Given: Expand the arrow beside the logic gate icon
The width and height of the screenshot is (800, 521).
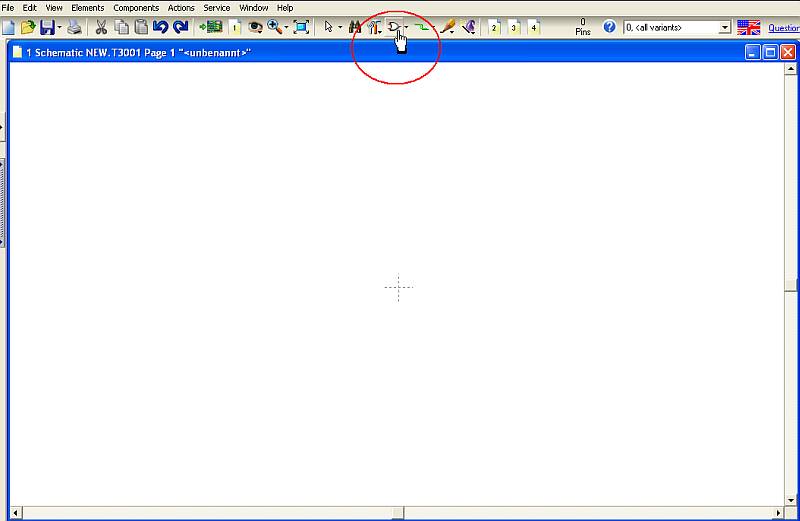Looking at the screenshot, I should 406,28.
